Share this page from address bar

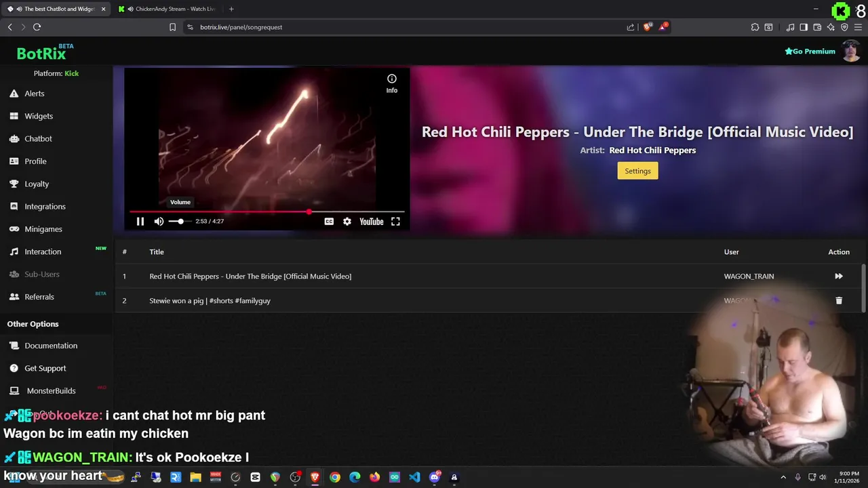631,27
